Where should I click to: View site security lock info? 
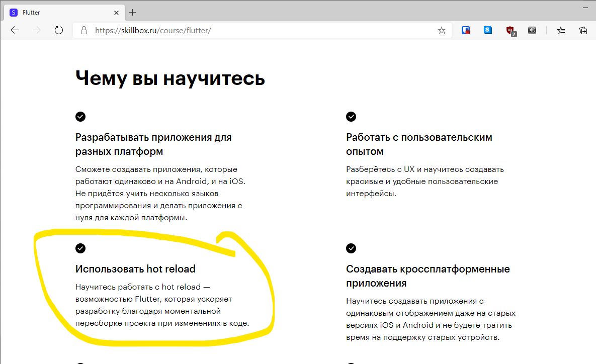click(84, 30)
